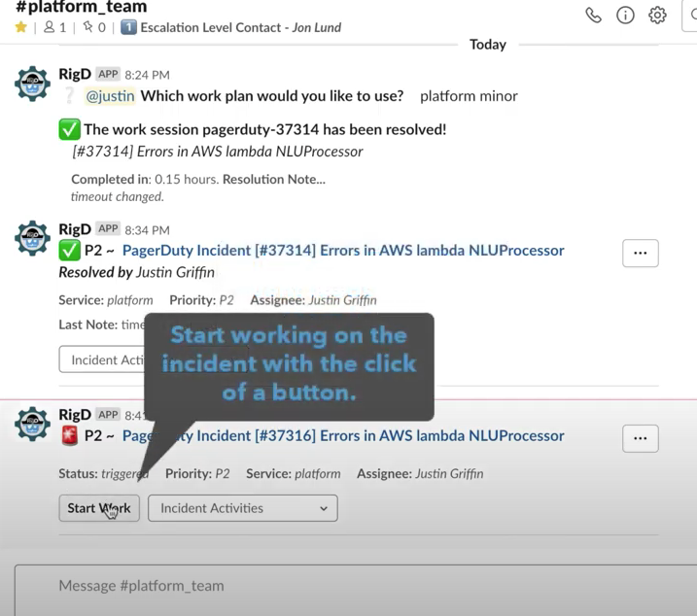Image resolution: width=697 pixels, height=616 pixels.
Task: Click '[#37314] Errors in AWS lambda NLUProcessor' italic line
Action: tap(218, 152)
